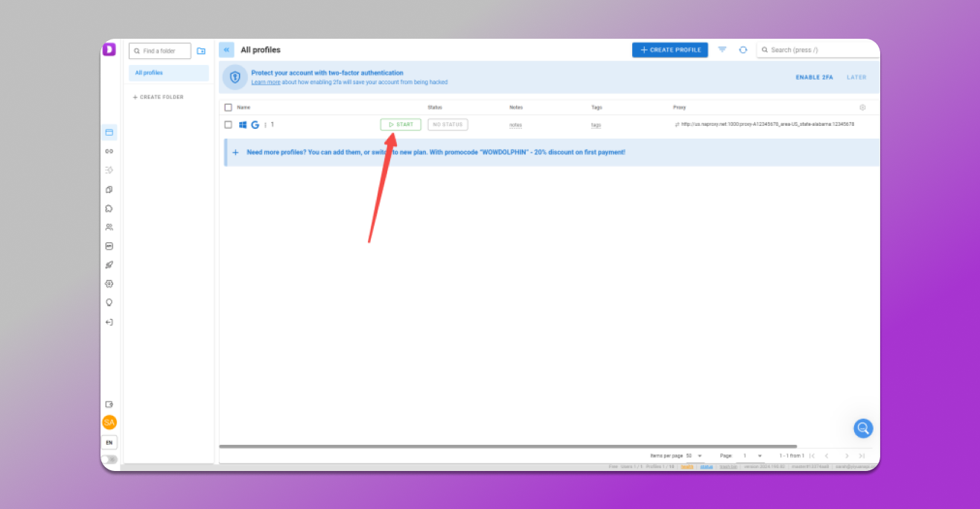Collapse the folders panel with double chevron
The image size is (980, 509).
click(x=226, y=50)
